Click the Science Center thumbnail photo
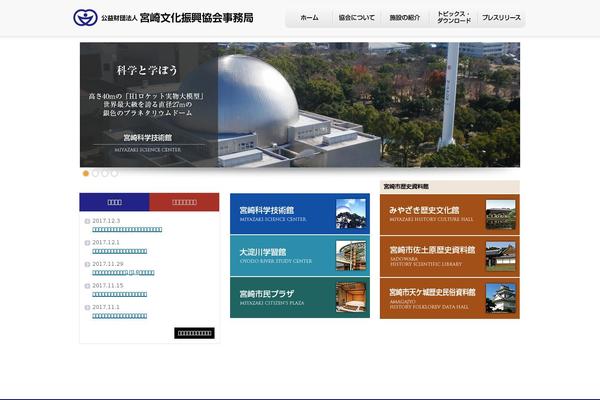This screenshot has width=600, height=400. tap(351, 214)
